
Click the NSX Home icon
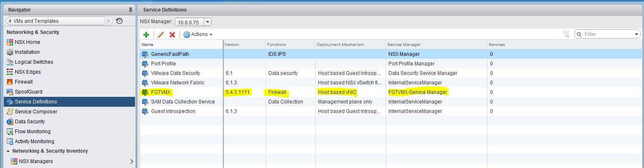tap(10, 42)
